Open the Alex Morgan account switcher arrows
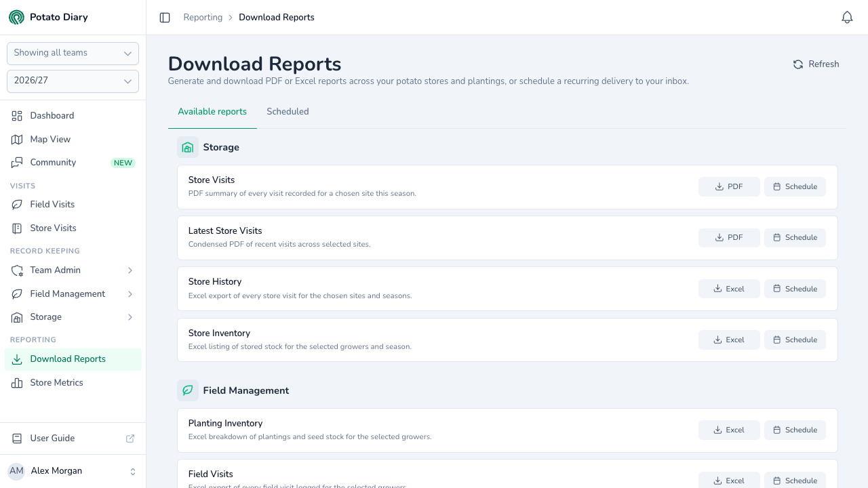The width and height of the screenshot is (868, 488). [133, 472]
